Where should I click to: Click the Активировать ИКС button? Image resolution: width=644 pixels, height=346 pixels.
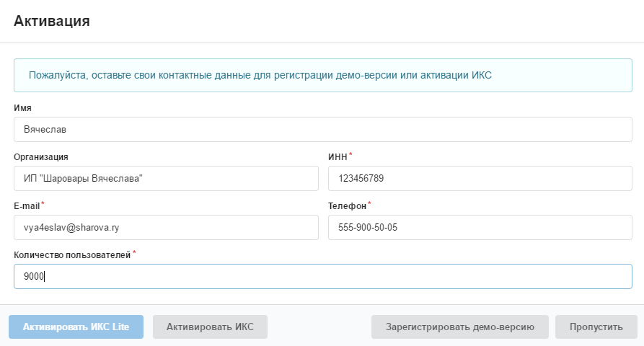click(x=210, y=327)
